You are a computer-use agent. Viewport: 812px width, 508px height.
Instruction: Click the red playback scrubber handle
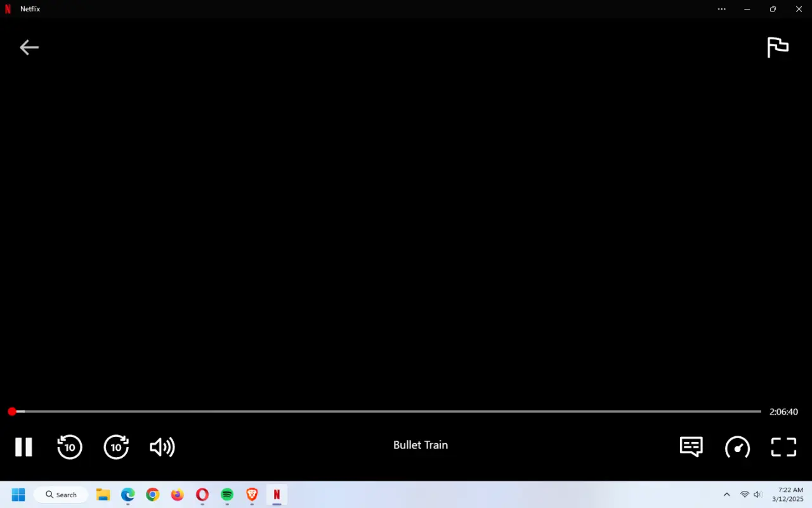click(x=12, y=412)
